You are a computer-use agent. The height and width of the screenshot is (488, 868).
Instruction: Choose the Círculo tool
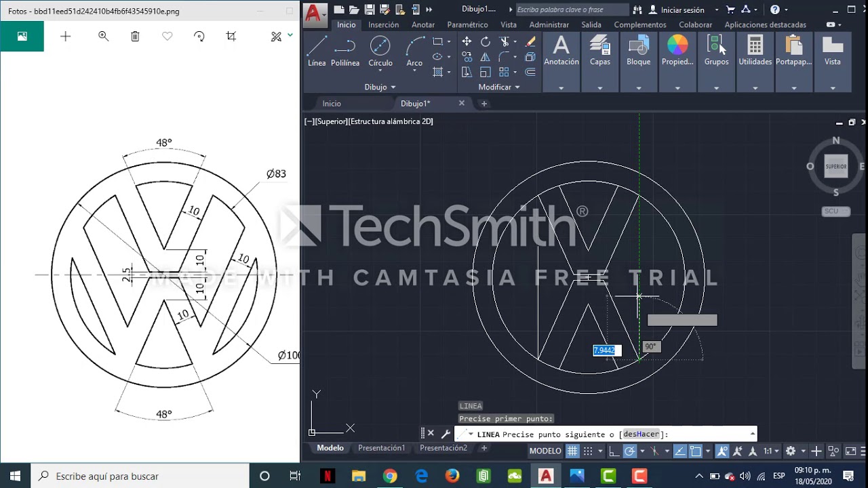[x=380, y=51]
